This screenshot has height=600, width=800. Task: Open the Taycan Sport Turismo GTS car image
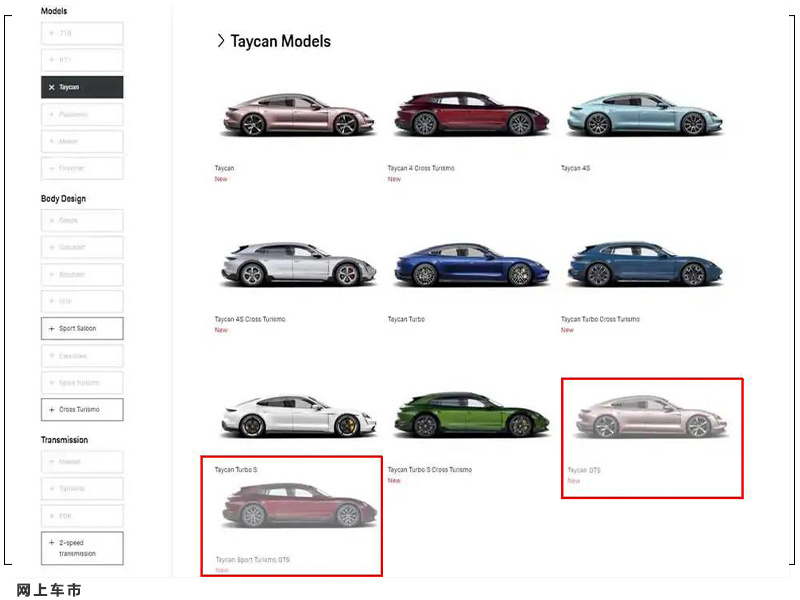coord(299,506)
